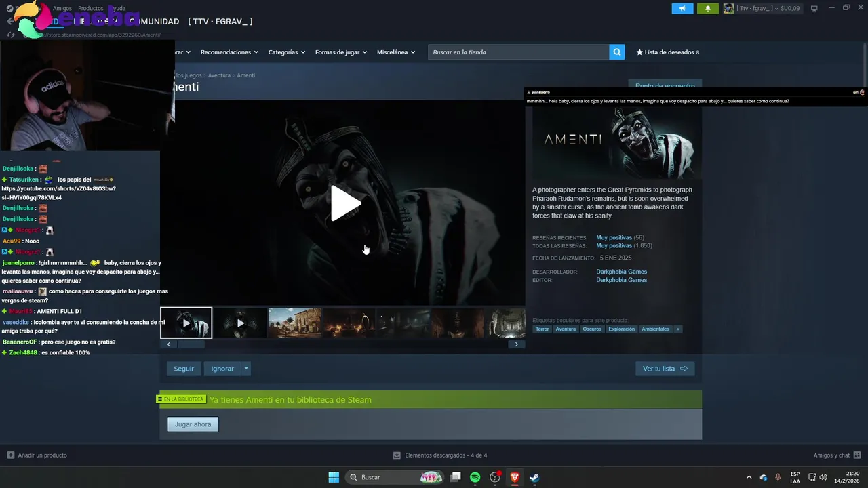
Task: Open the YouTube shorts link in chat
Action: point(58,192)
